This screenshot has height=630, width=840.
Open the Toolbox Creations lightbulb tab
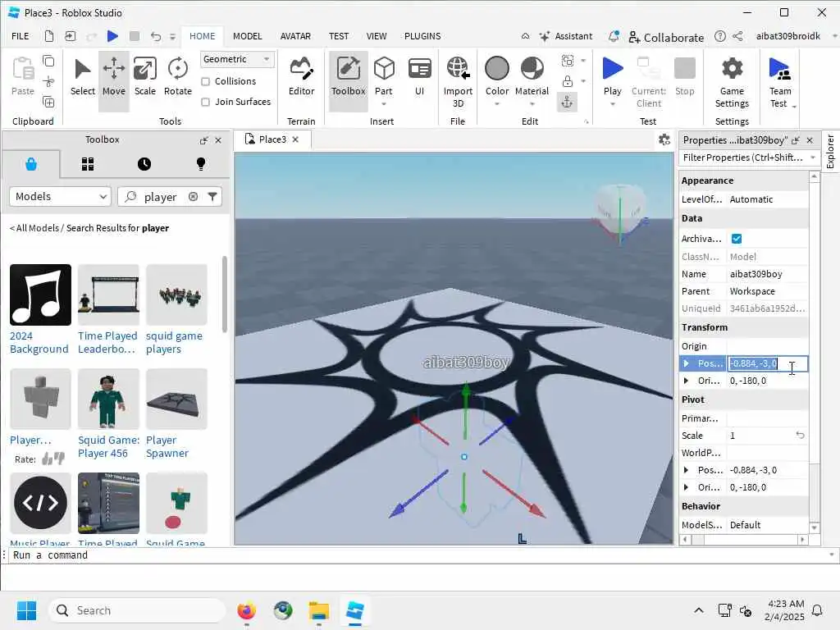click(x=201, y=164)
